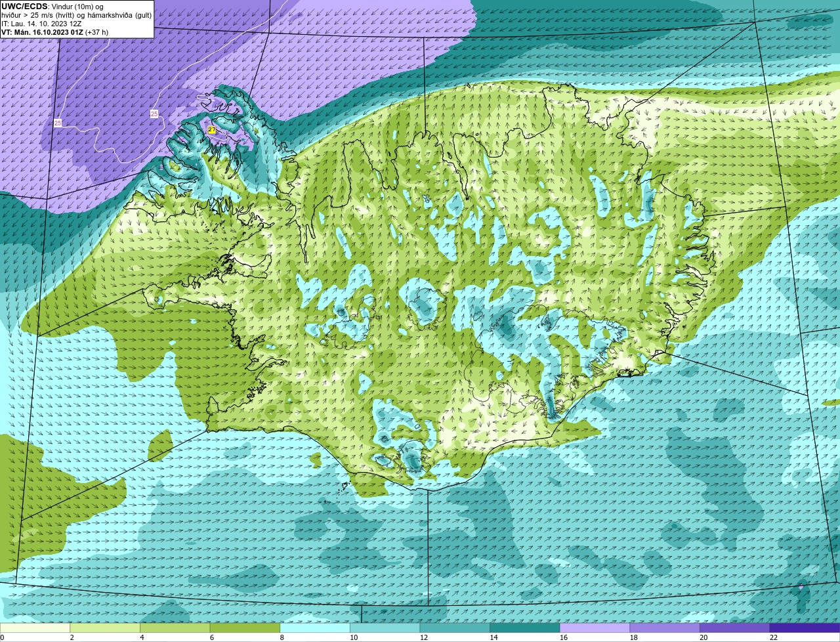
Task: Click the pale yellow 0–2 m/s legend swatch
Action: pyautogui.click(x=35, y=628)
